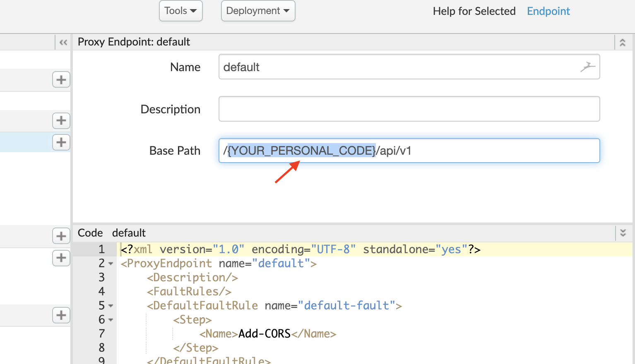Click the <Description/> code line
Image resolution: width=635 pixels, height=364 pixels.
(x=192, y=278)
